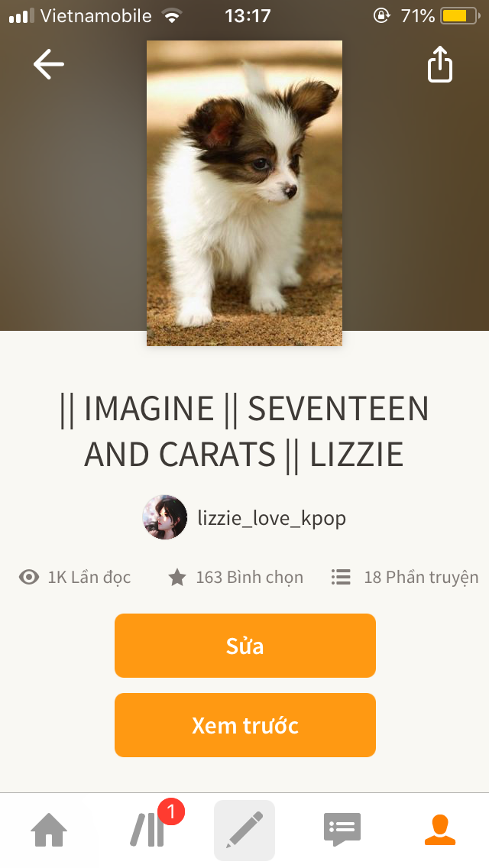Tap the 163 Bình chọn label
The image size is (489, 868).
[x=249, y=578]
